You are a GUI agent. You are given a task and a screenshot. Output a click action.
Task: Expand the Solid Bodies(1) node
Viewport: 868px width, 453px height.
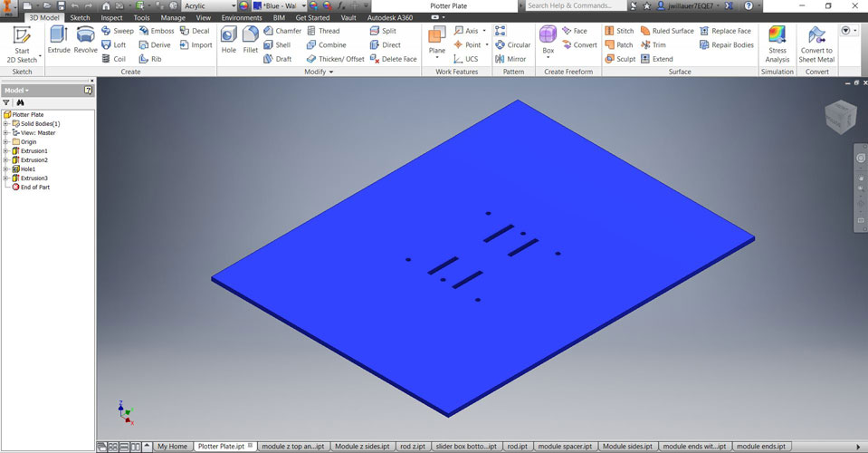(x=6, y=123)
